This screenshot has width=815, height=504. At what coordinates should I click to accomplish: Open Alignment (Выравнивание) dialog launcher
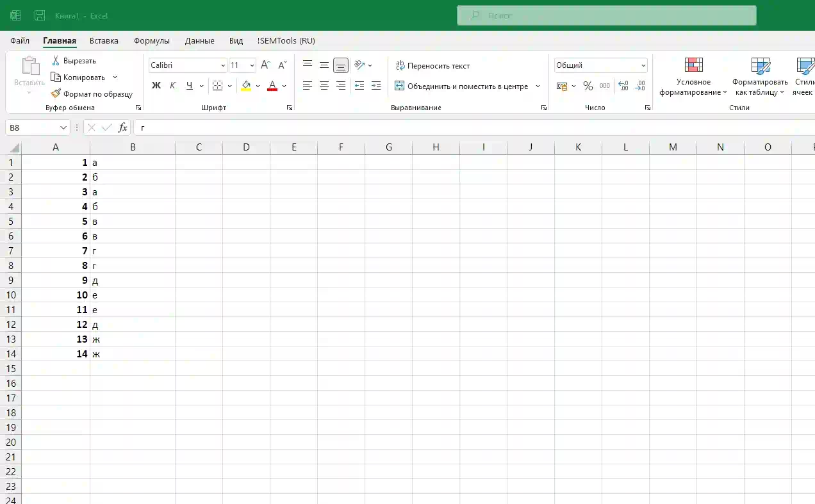point(544,108)
